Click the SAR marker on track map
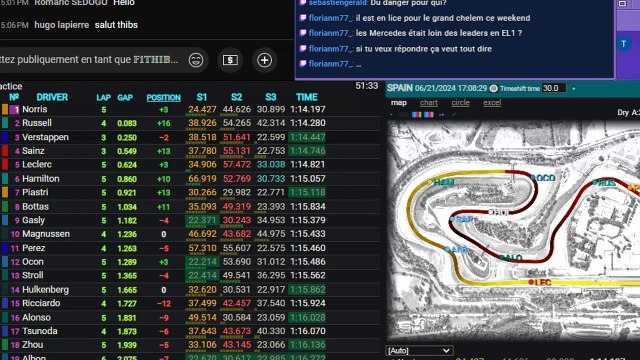 (x=461, y=220)
